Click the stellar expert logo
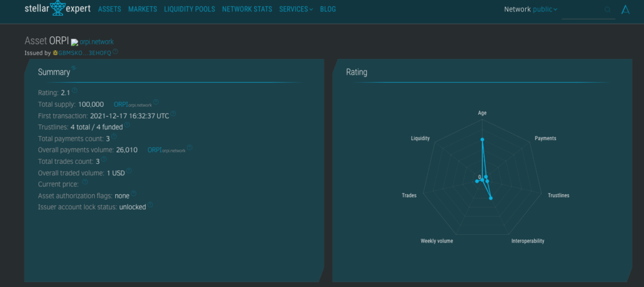 pyautogui.click(x=57, y=8)
